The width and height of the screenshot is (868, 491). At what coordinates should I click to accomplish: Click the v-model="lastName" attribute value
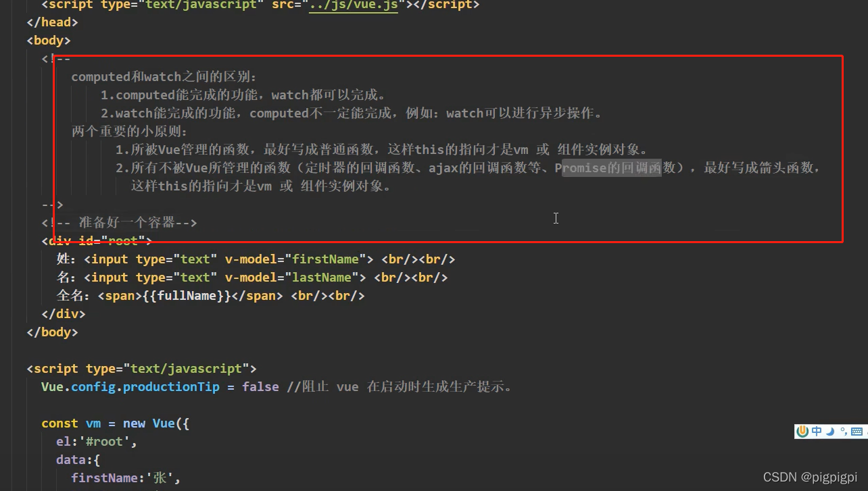coord(291,278)
